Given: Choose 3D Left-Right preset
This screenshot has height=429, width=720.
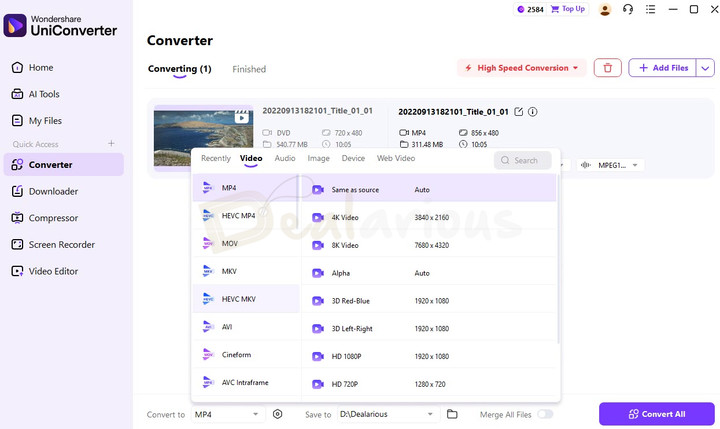Looking at the screenshot, I should (x=429, y=328).
